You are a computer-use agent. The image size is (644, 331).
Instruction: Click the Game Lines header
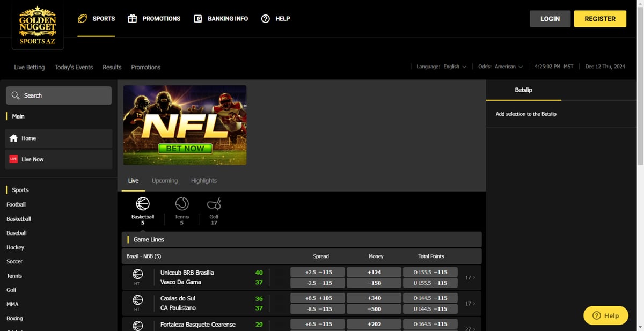tap(302, 239)
